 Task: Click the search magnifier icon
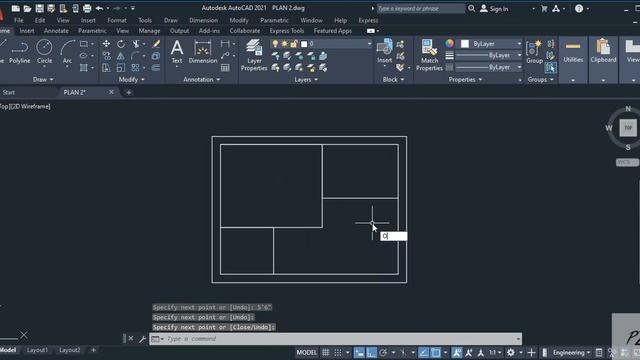point(471,8)
